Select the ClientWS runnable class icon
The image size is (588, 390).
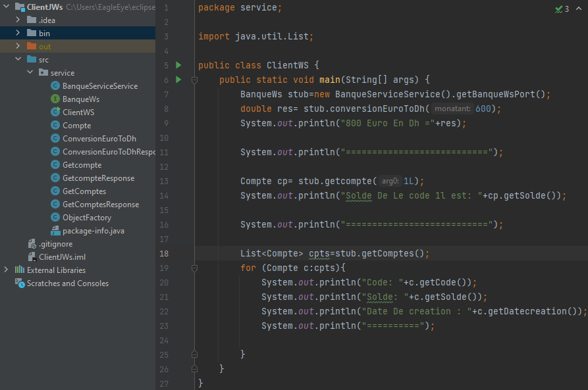point(55,112)
